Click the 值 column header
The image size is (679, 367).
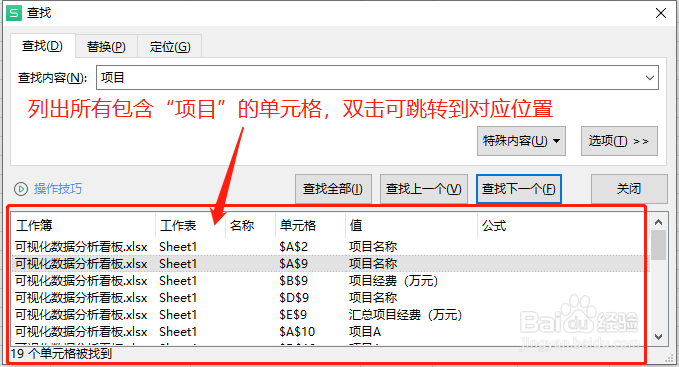point(411,225)
